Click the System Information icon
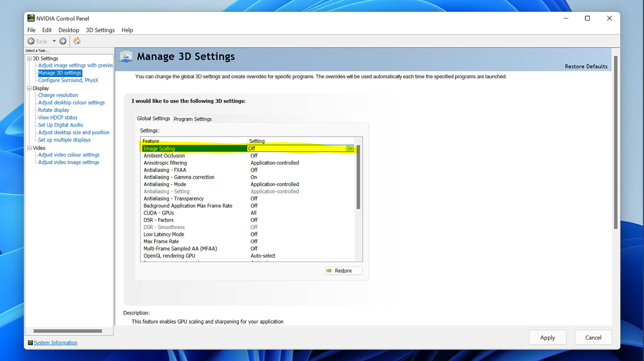 [30, 343]
